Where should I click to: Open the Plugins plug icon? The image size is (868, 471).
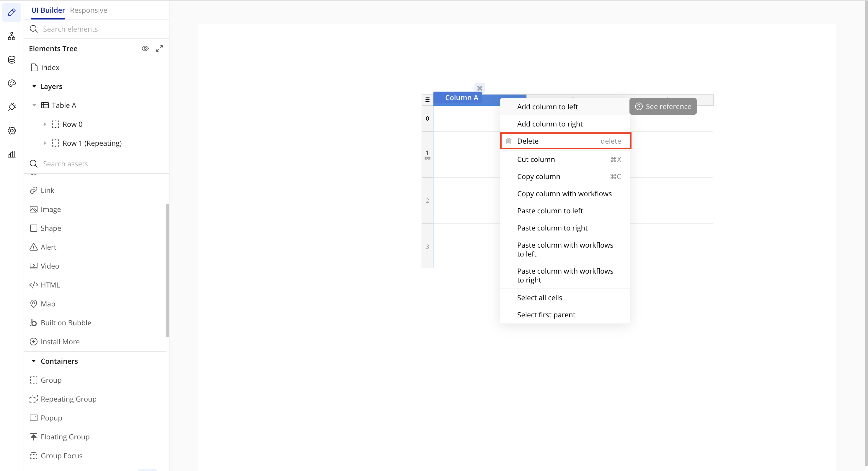click(12, 107)
